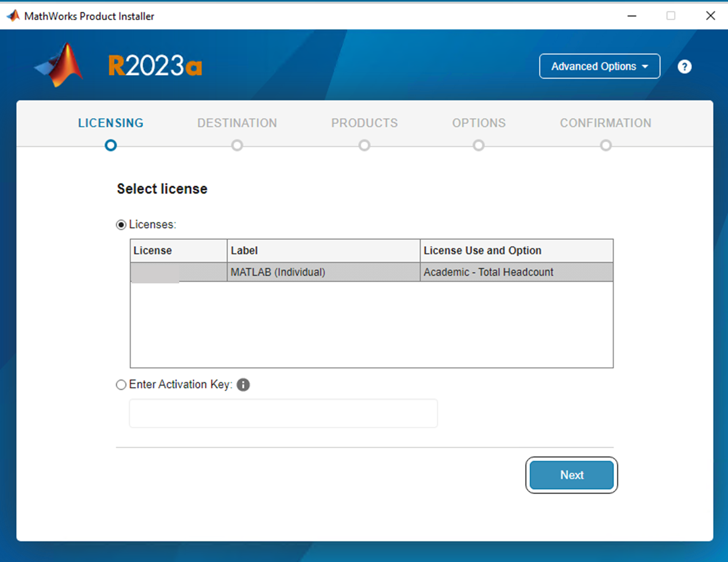Open the Advanced Options dropdown

pos(599,66)
